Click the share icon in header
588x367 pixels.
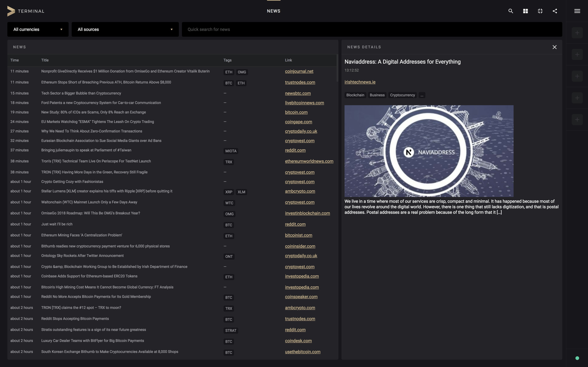pyautogui.click(x=555, y=11)
